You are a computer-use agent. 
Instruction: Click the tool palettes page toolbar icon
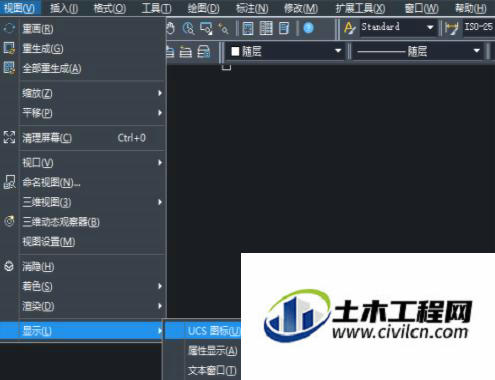284,28
